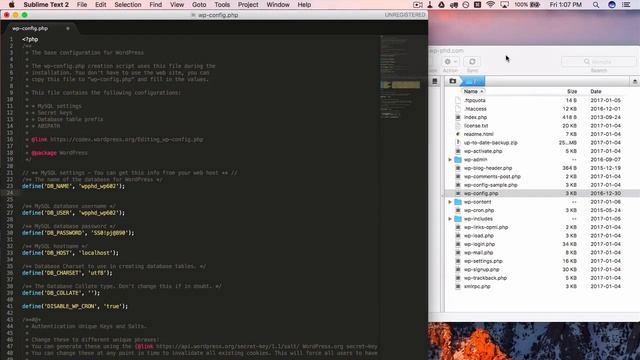Select the up-to-date-backup.zip file

pos(490,143)
